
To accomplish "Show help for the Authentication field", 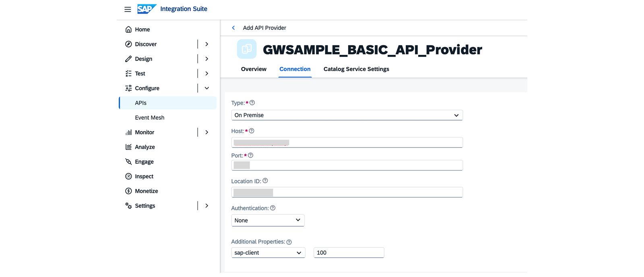I will point(273,208).
